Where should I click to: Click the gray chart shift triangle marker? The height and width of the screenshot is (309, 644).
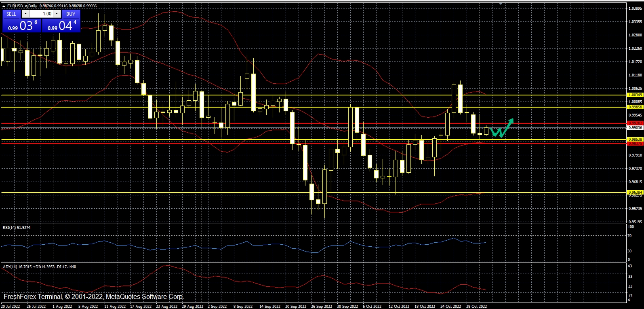pos(501,3)
